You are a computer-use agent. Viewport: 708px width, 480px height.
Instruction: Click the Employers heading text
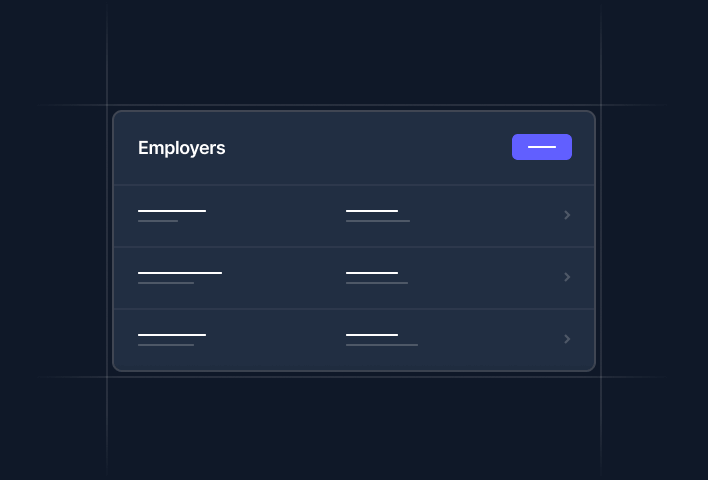[181, 148]
